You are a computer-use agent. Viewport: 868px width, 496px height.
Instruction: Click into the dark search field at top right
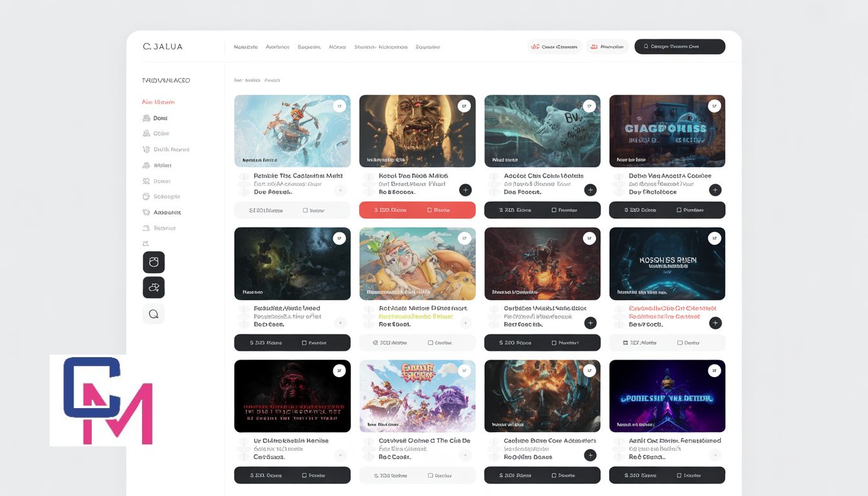[685, 46]
